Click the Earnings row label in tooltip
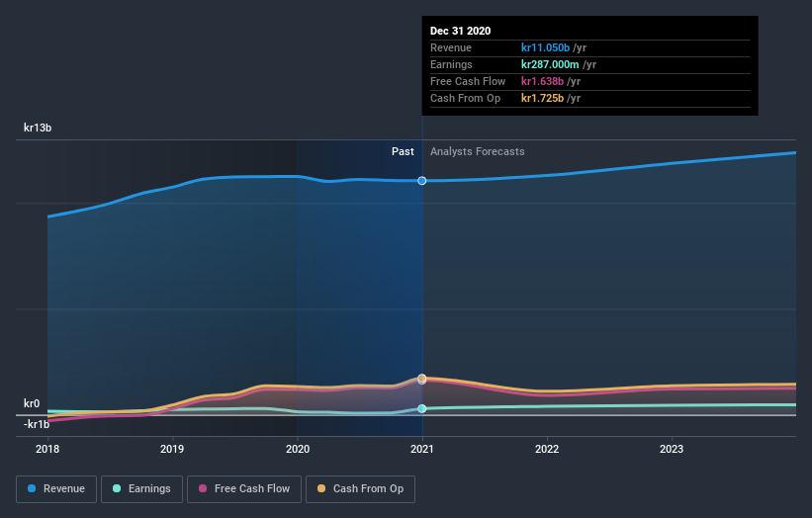812x518 pixels. [451, 64]
